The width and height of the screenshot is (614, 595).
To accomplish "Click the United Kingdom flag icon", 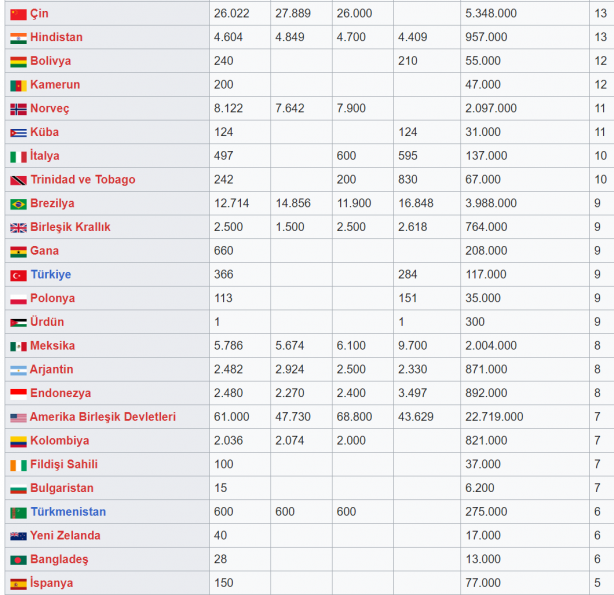I will click(x=18, y=227).
